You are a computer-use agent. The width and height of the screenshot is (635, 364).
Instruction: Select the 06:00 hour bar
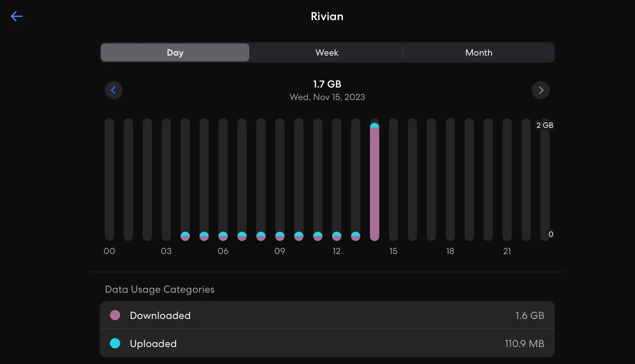tap(223, 180)
